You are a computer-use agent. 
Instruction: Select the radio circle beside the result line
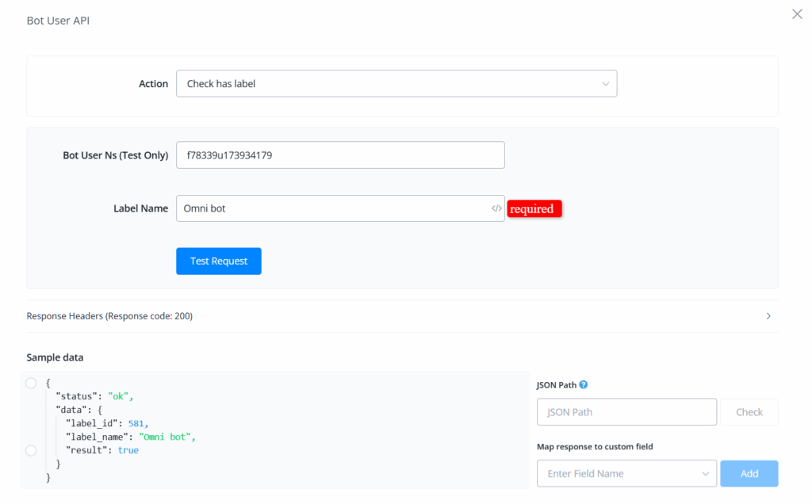point(31,450)
